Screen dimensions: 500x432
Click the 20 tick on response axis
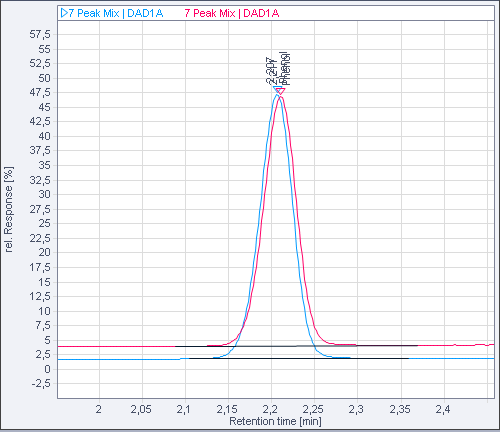(45, 252)
